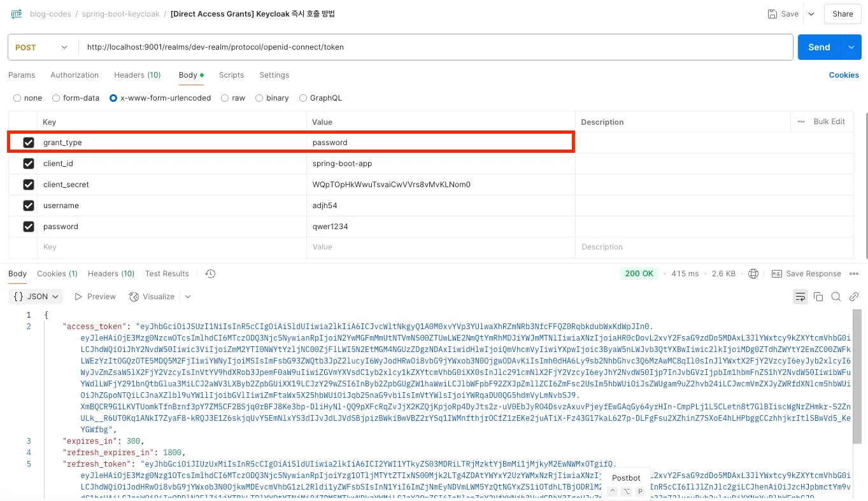Screen dimensions: 868x501
Task: Open the Settings tab
Action: coord(274,75)
